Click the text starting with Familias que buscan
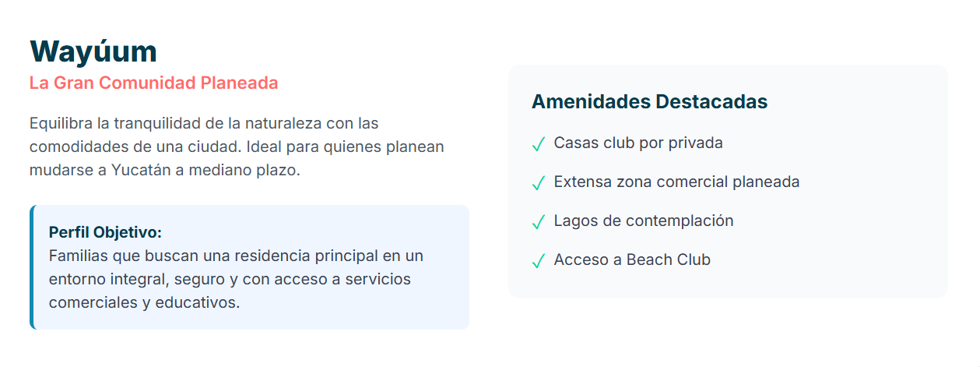This screenshot has width=980, height=367. (235, 279)
